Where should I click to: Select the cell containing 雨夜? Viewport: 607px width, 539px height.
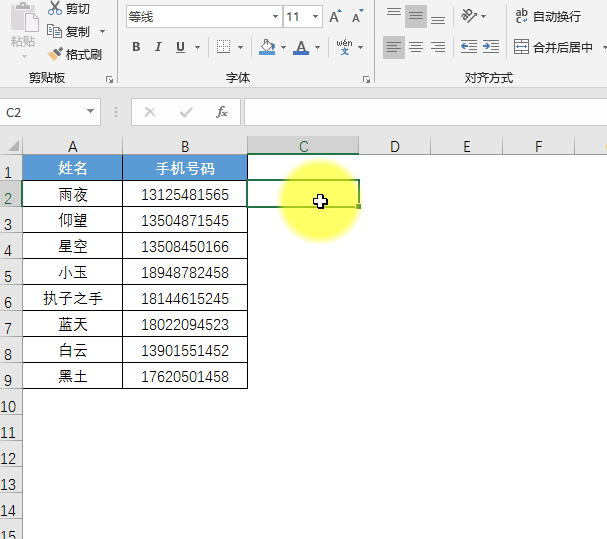pyautogui.click(x=72, y=194)
